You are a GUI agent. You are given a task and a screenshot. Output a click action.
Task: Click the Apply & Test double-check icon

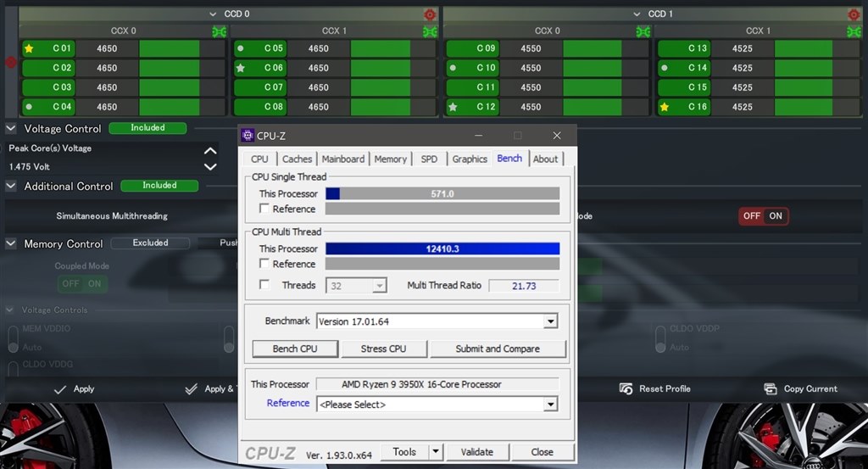point(191,389)
